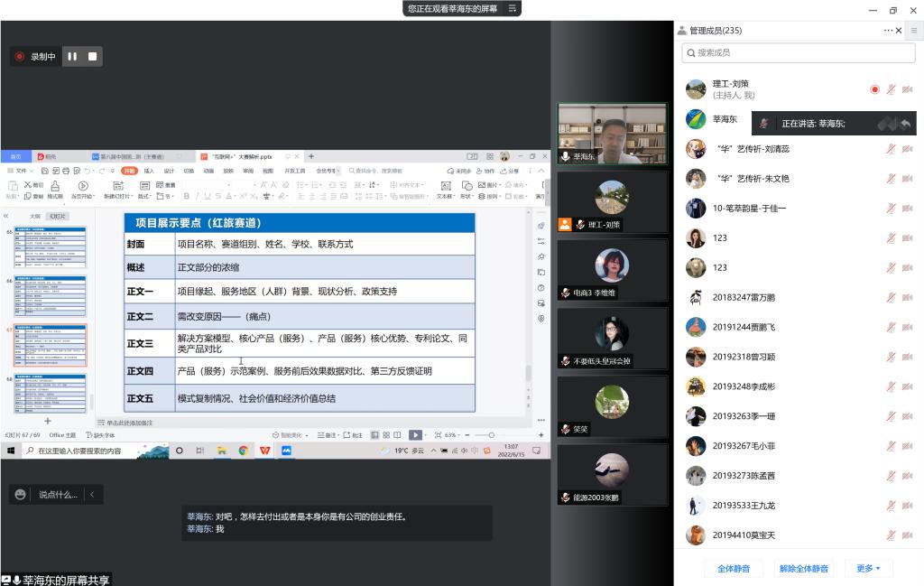Select 电商3 李雅维 participant tile

pyautogui.click(x=612, y=270)
